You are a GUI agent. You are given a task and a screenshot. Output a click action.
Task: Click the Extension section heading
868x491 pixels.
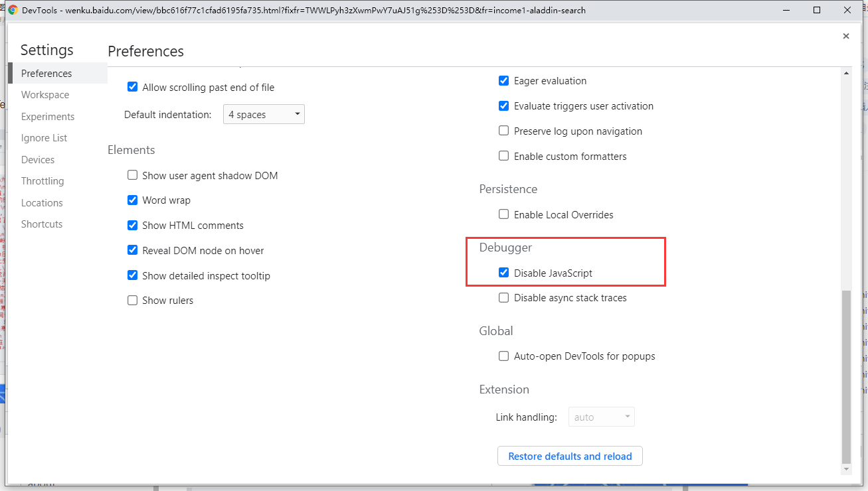pyautogui.click(x=504, y=389)
